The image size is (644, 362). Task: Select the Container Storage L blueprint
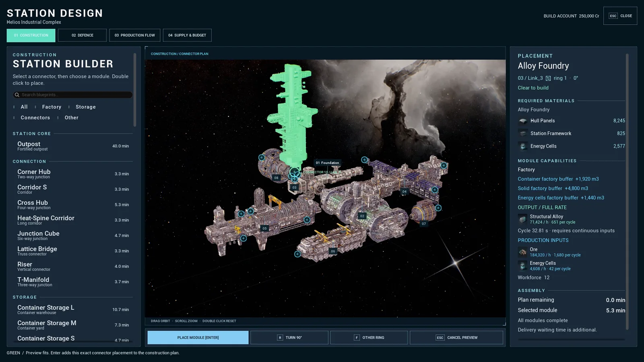click(73, 310)
